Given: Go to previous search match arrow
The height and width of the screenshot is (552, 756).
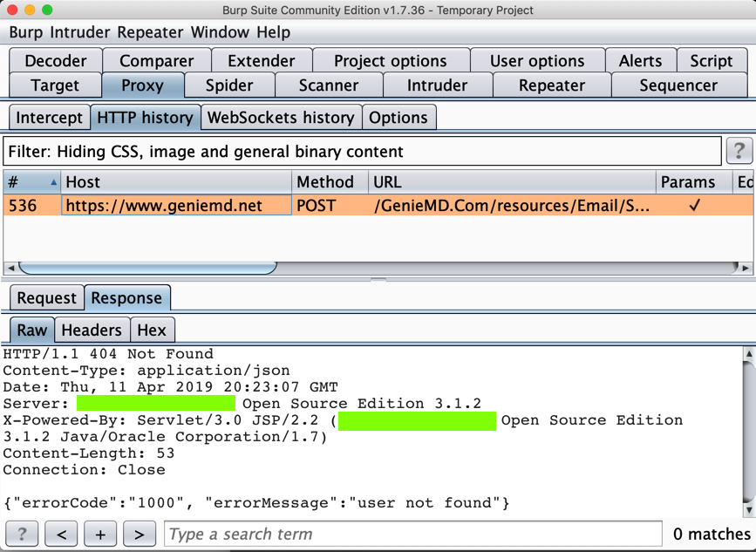Looking at the screenshot, I should tap(61, 534).
